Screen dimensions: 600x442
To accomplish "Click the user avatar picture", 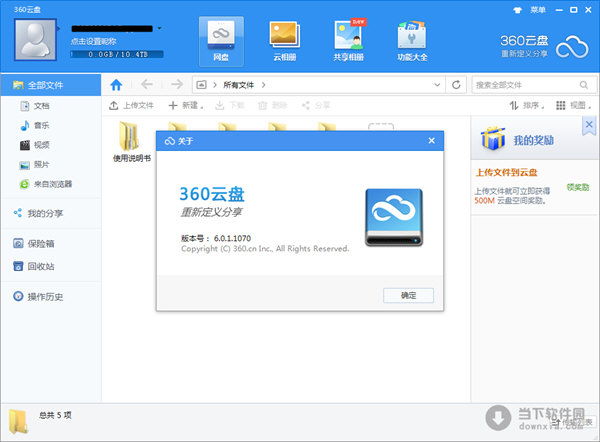I will click(36, 39).
